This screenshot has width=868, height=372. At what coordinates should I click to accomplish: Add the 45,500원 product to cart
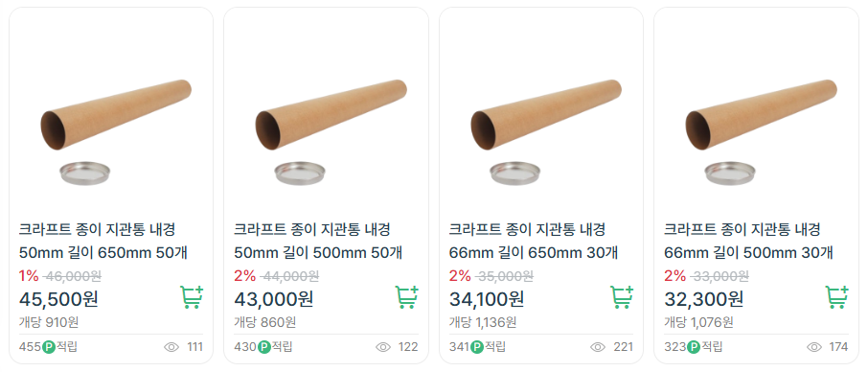tap(192, 296)
